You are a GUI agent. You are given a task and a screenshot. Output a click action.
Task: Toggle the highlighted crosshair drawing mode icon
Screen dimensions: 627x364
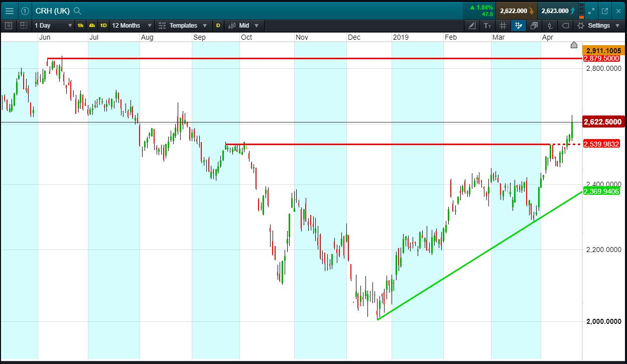pos(519,25)
